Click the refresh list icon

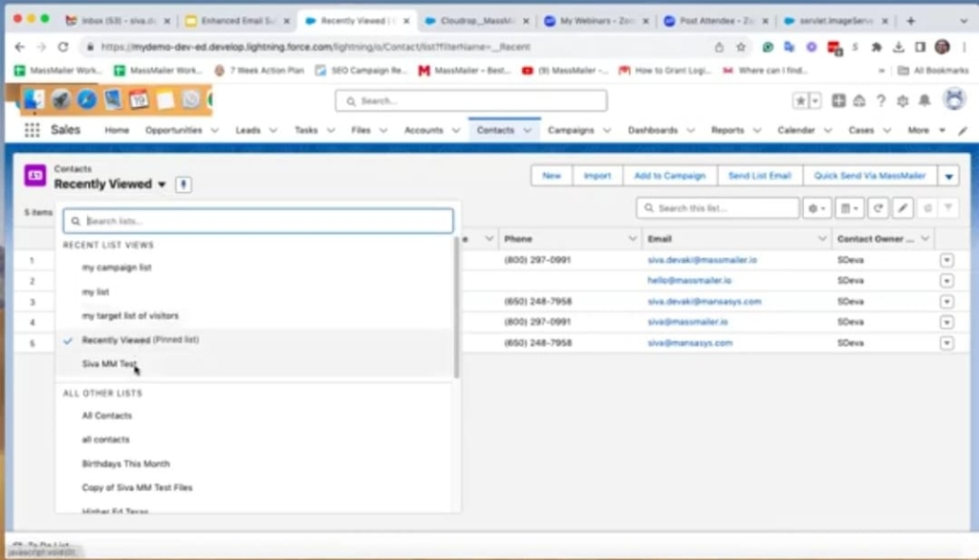click(x=878, y=207)
